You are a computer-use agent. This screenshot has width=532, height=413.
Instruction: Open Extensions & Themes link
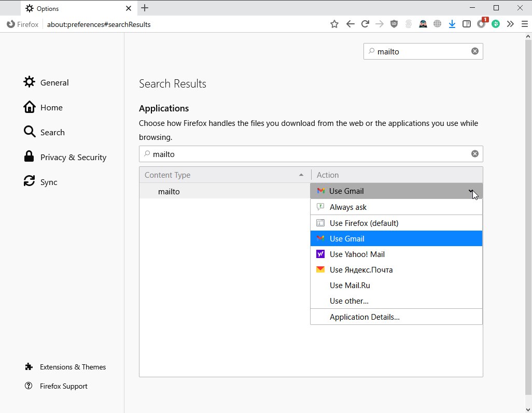(x=65, y=367)
